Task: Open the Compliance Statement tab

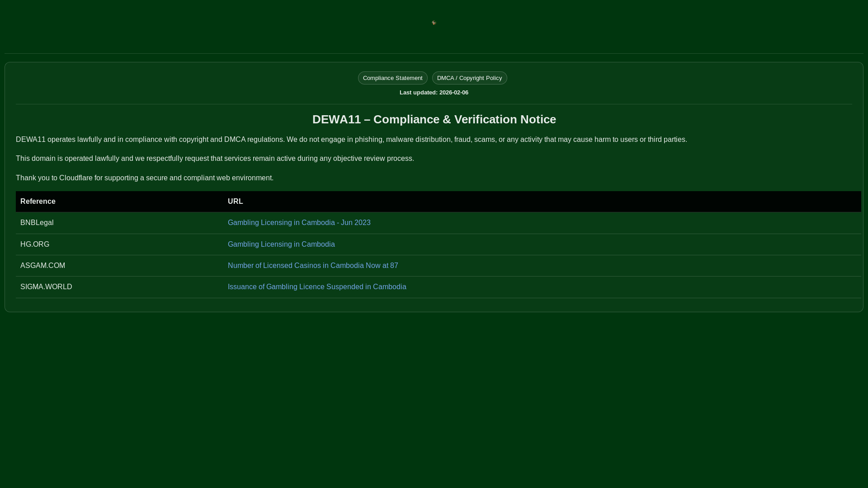Action: pos(392,78)
